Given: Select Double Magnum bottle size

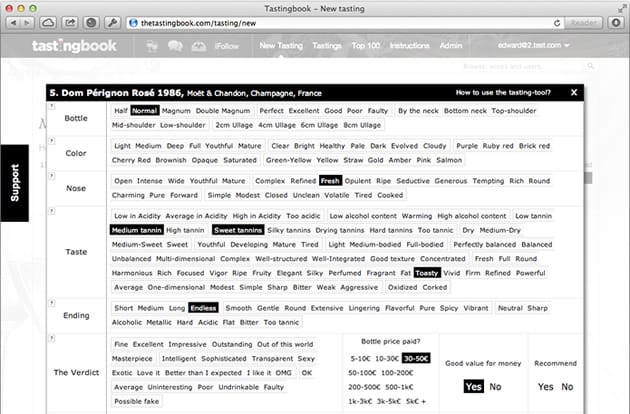Looking at the screenshot, I should [x=223, y=111].
